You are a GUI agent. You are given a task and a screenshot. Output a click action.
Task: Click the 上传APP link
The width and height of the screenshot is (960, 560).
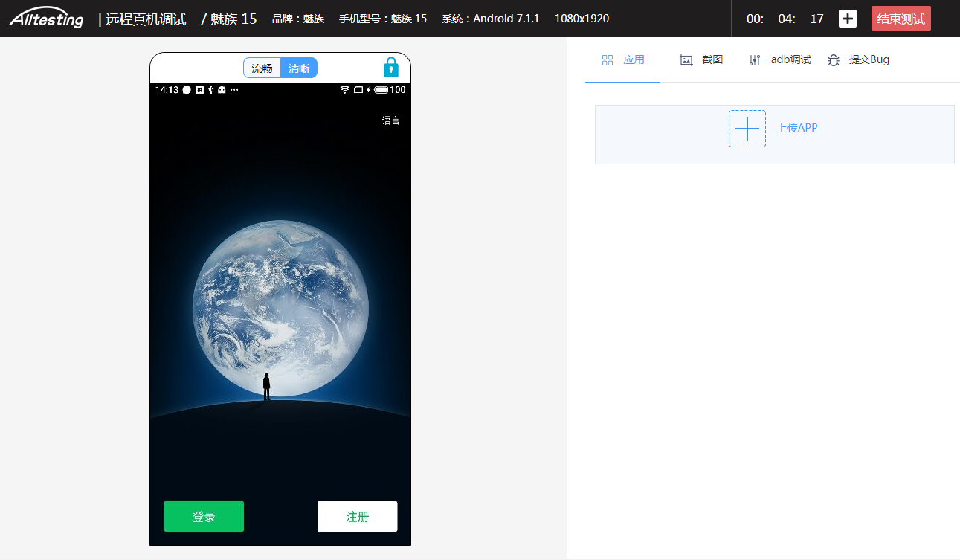click(x=797, y=128)
